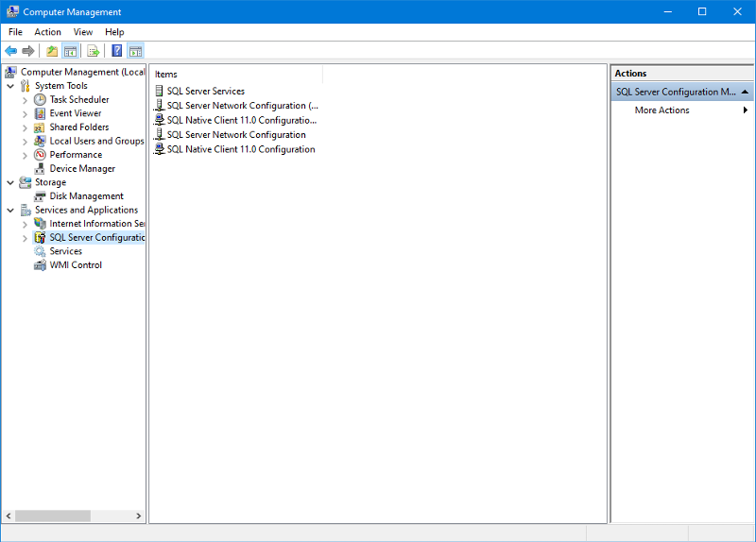
Task: Toggle Show/Hide Console Tree toolbar icon
Action: 70,51
